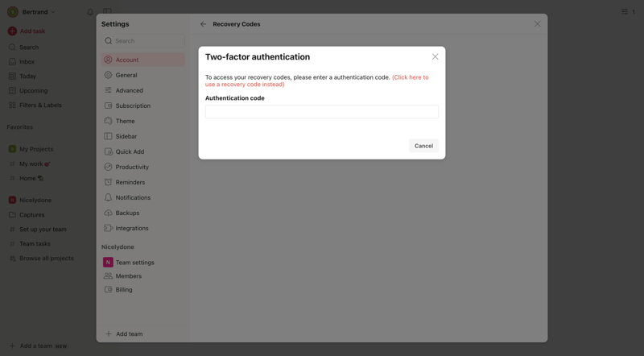
Task: Open General settings
Action: coord(143,75)
